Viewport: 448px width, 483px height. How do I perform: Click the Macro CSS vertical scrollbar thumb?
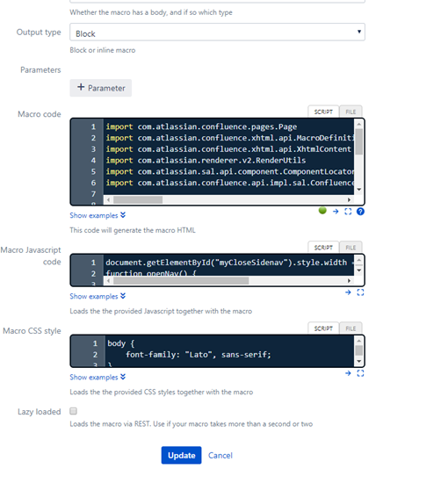(358, 350)
